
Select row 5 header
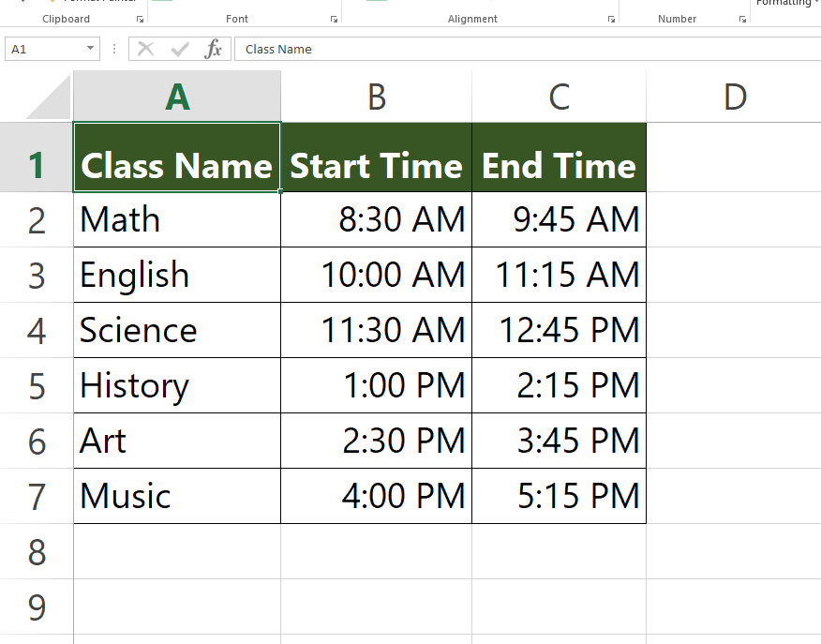tap(36, 385)
